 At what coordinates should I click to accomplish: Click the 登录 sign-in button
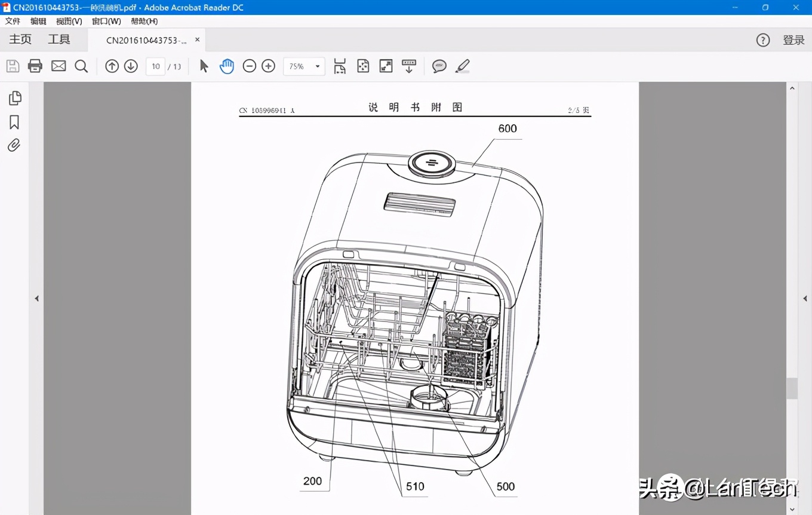pos(793,40)
